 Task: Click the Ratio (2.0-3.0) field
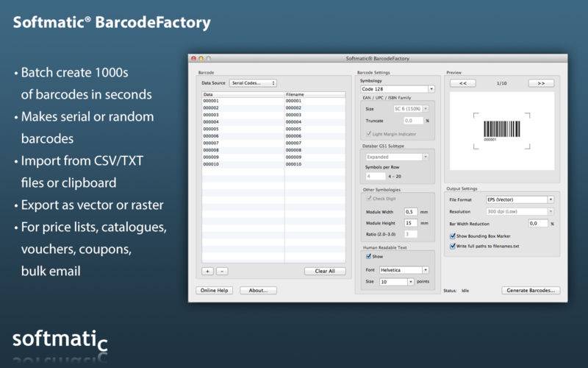coord(411,234)
